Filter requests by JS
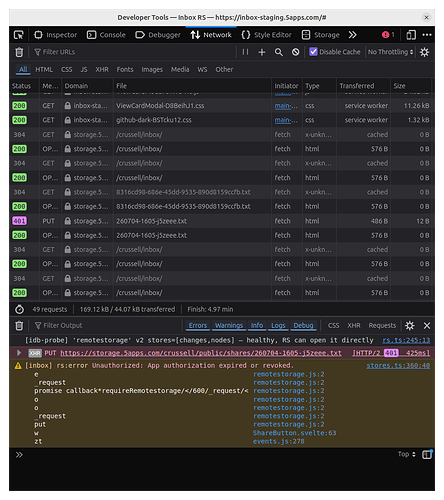Screen dimensions: 444x500 pos(84,69)
